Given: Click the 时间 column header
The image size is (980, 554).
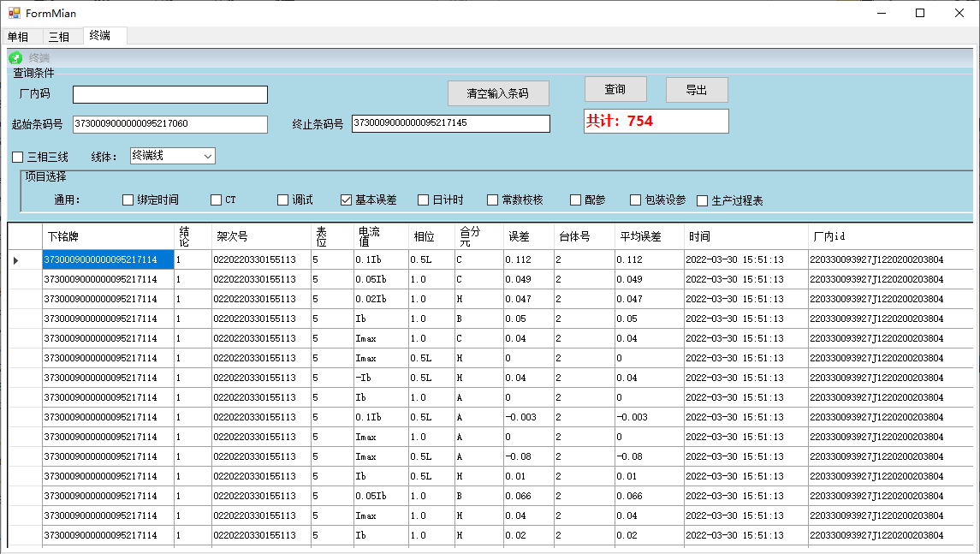Looking at the screenshot, I should pyautogui.click(x=745, y=236).
